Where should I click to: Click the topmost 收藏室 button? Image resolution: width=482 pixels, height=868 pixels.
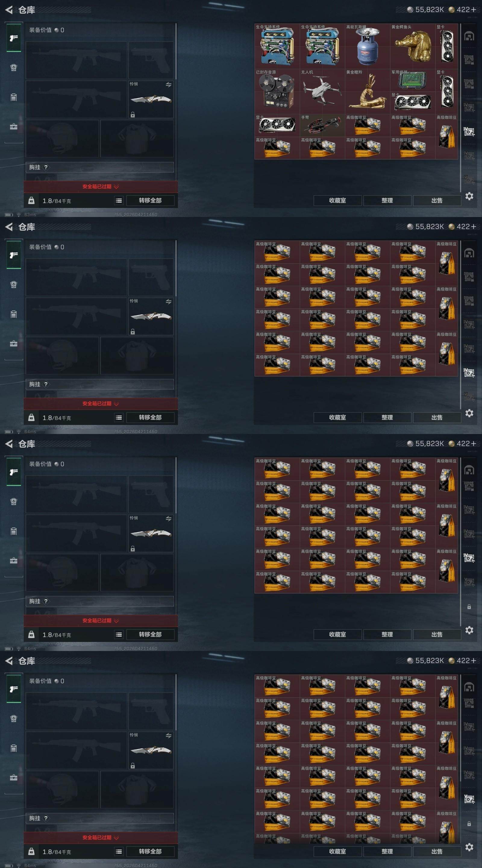pyautogui.click(x=337, y=200)
